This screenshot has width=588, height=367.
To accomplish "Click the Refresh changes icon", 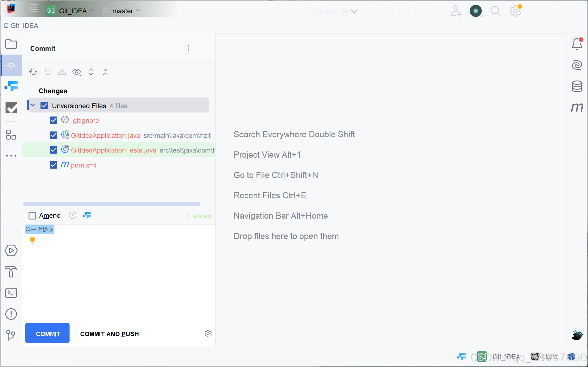I will (x=33, y=72).
